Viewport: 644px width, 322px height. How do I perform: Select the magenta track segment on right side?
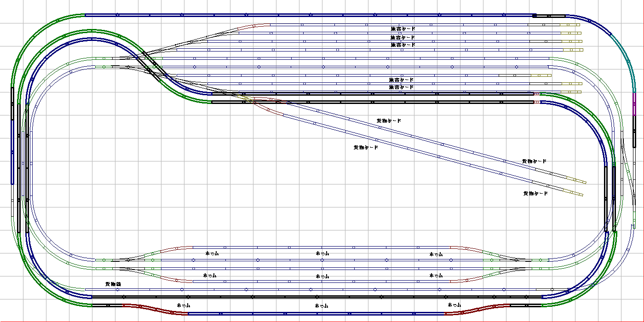tap(634, 104)
